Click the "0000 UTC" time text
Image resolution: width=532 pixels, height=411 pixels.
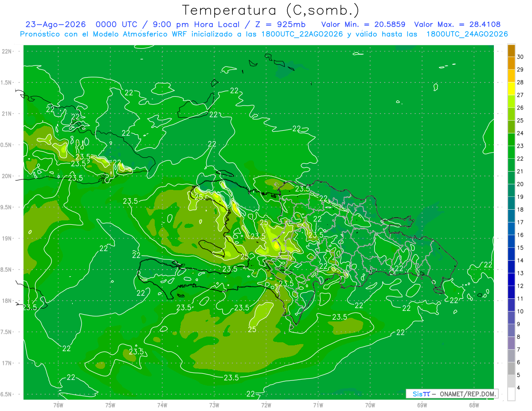coord(116,25)
